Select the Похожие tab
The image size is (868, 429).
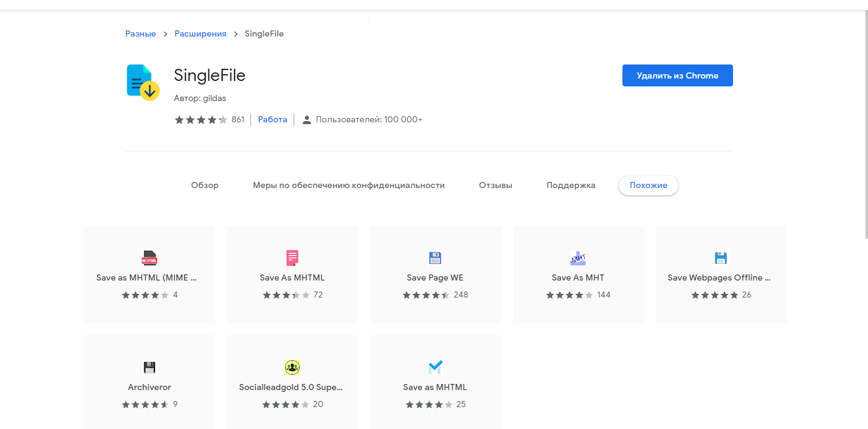[x=648, y=186]
